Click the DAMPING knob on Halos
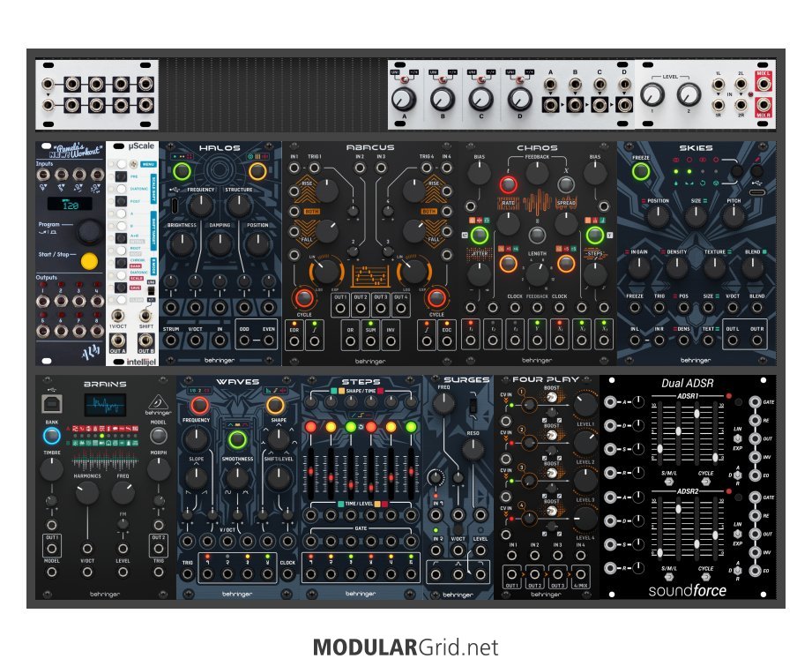 click(220, 243)
